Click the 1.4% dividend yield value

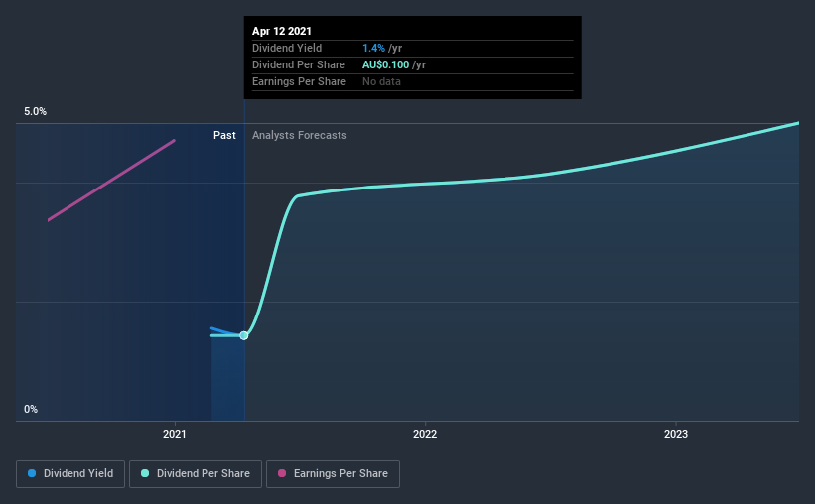pyautogui.click(x=373, y=48)
